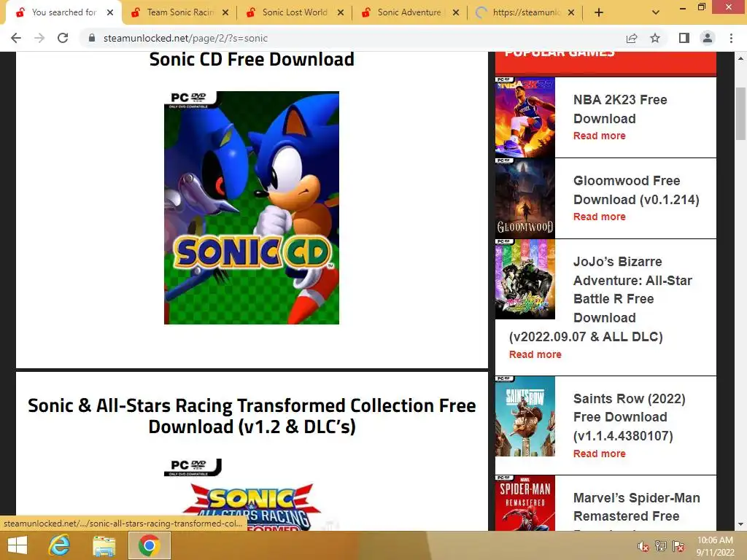Switch to the loading https://steamunlo tab

(x=525, y=12)
